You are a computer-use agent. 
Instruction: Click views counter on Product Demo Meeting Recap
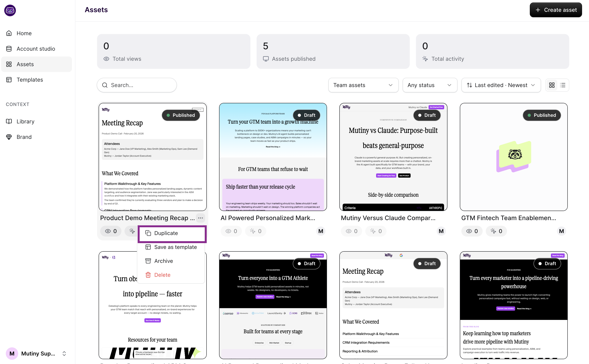click(111, 231)
